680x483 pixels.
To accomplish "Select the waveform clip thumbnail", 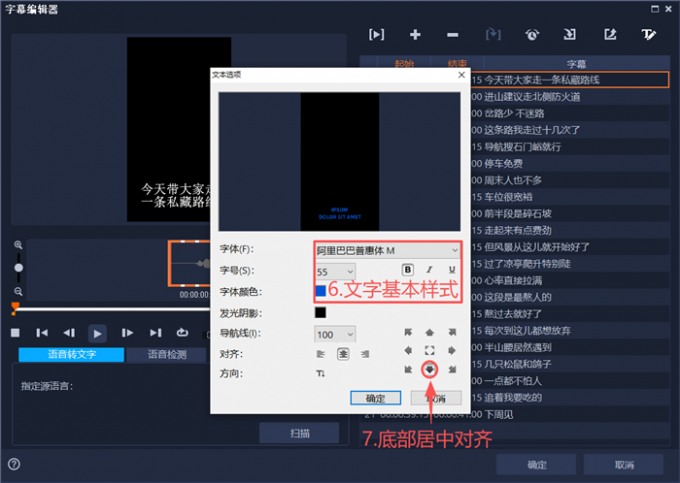I will pos(190,263).
